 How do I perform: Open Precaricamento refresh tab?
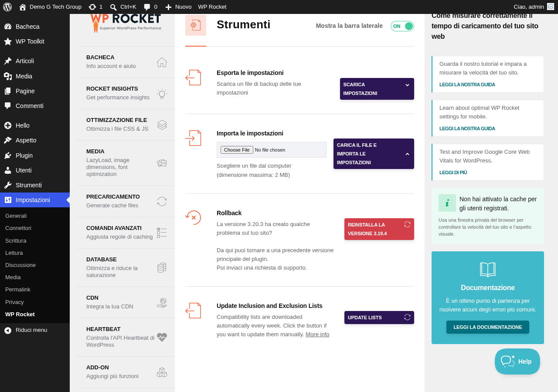(126, 202)
